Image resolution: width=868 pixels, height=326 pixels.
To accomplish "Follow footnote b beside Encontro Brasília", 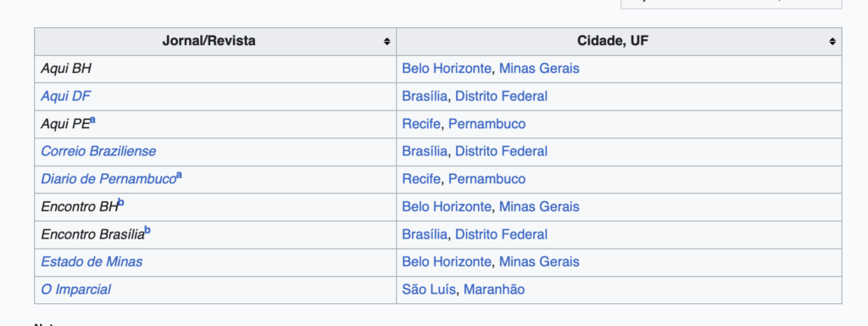I will point(147,230).
